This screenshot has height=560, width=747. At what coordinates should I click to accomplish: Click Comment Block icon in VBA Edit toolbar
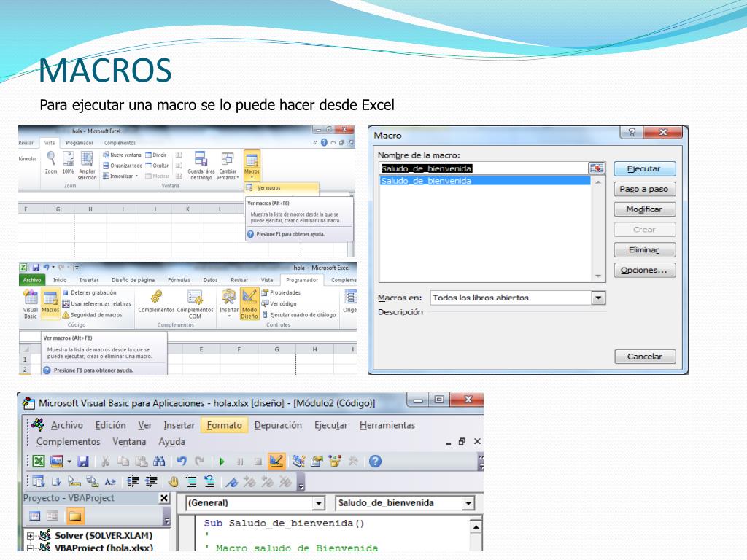pyautogui.click(x=191, y=481)
